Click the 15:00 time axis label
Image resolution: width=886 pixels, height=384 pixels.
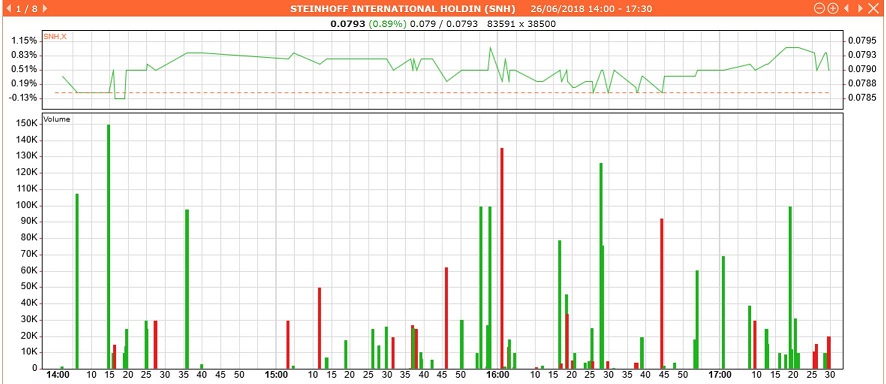coord(276,374)
